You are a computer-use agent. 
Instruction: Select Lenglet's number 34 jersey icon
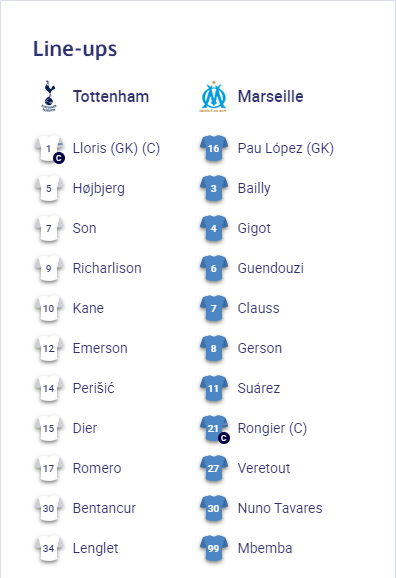point(49,548)
